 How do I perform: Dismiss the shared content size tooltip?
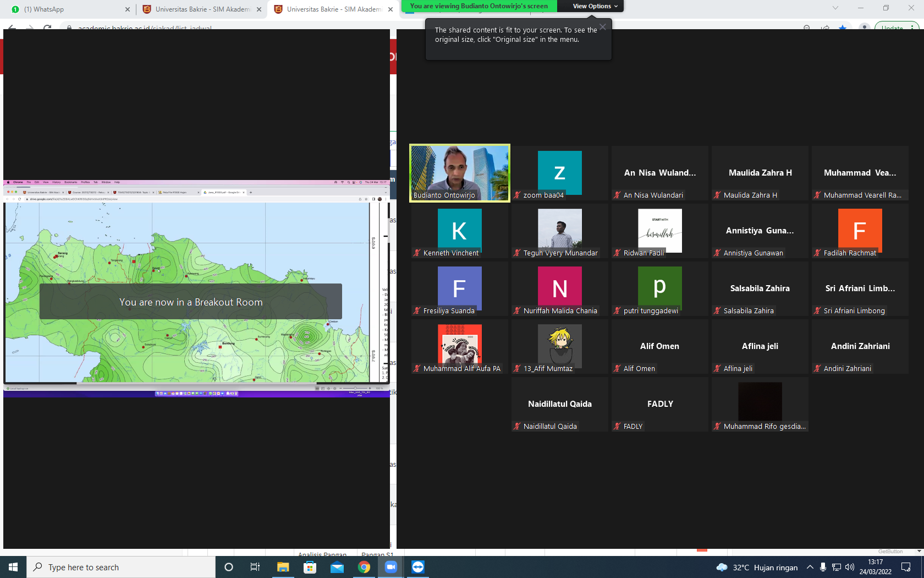(603, 26)
